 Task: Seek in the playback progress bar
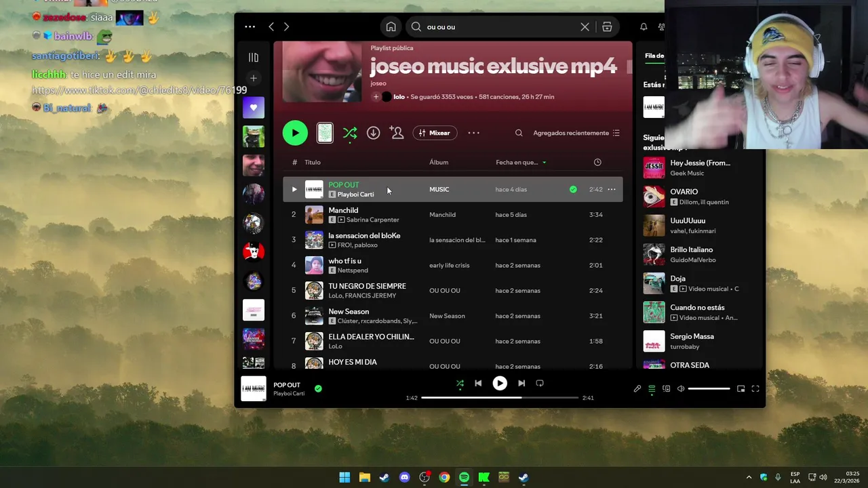(500, 398)
